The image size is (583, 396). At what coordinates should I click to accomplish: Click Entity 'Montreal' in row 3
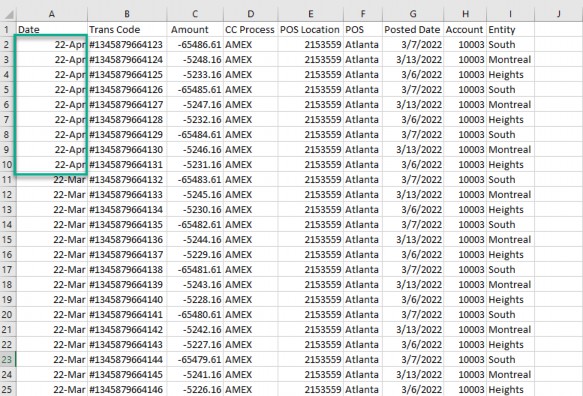point(510,59)
